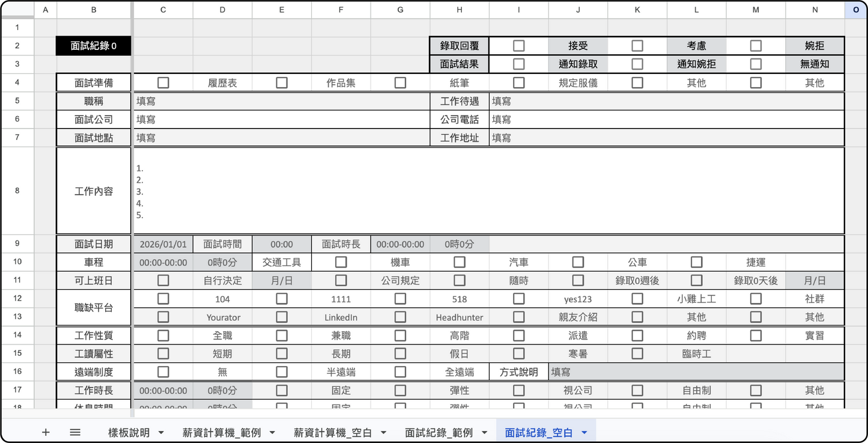Select the 面試紀錄_空白 sheet tab
The image size is (868, 443).
pos(539,433)
